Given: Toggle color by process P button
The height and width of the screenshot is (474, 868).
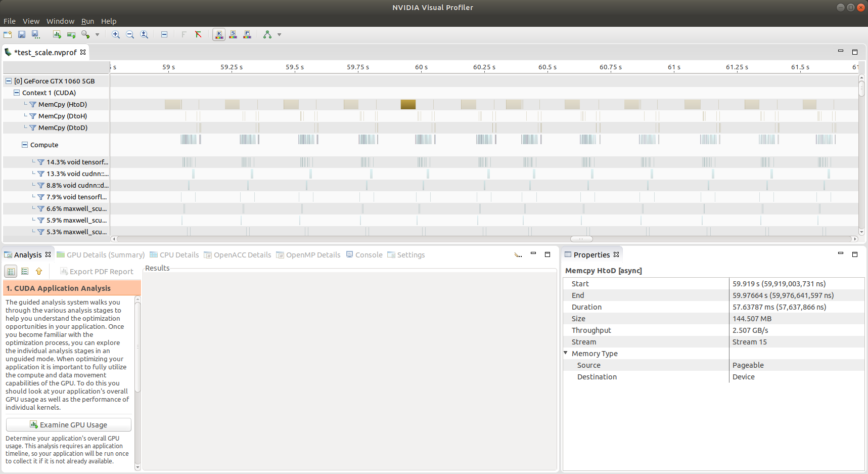Looking at the screenshot, I should (x=247, y=34).
